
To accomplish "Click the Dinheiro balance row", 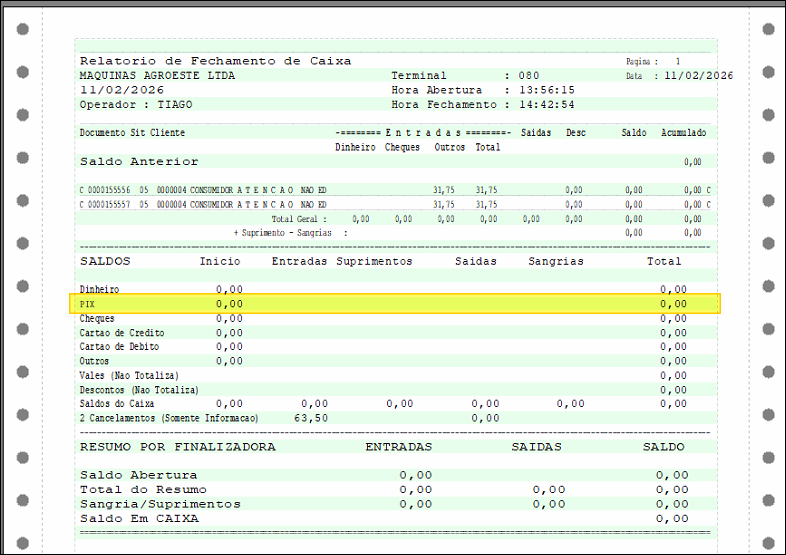I will coord(99,289).
